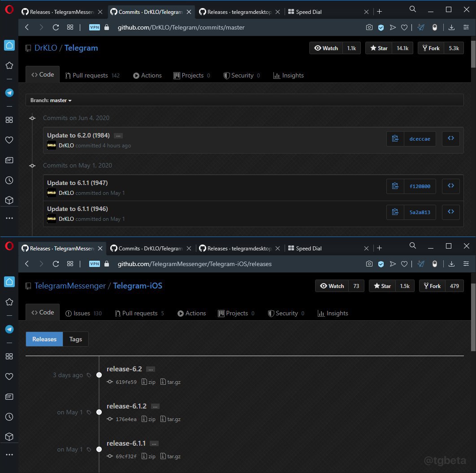Star the Telegram-iOS repository
This screenshot has width=476, height=473.
tap(382, 286)
